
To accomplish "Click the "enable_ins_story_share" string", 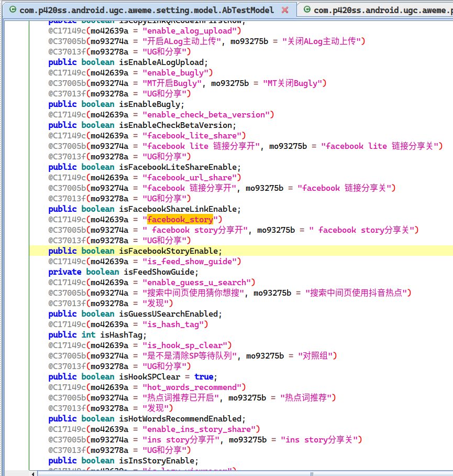I will [201, 429].
